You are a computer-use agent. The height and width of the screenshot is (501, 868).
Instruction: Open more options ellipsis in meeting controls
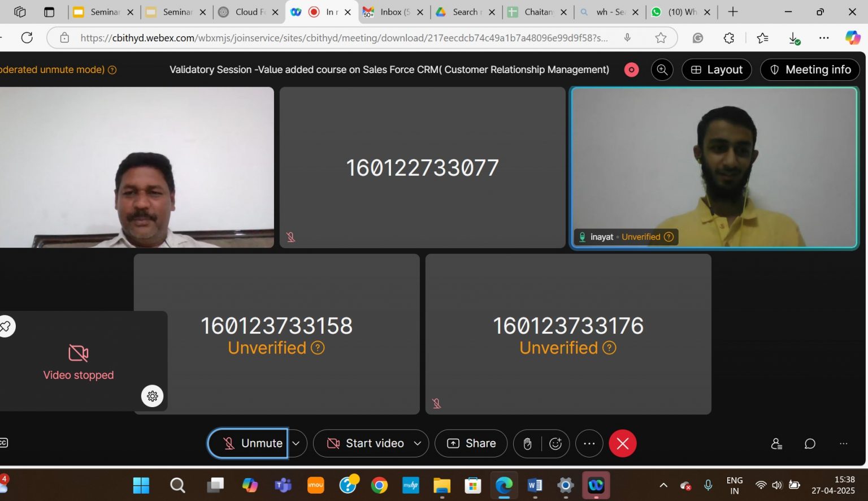(x=589, y=444)
